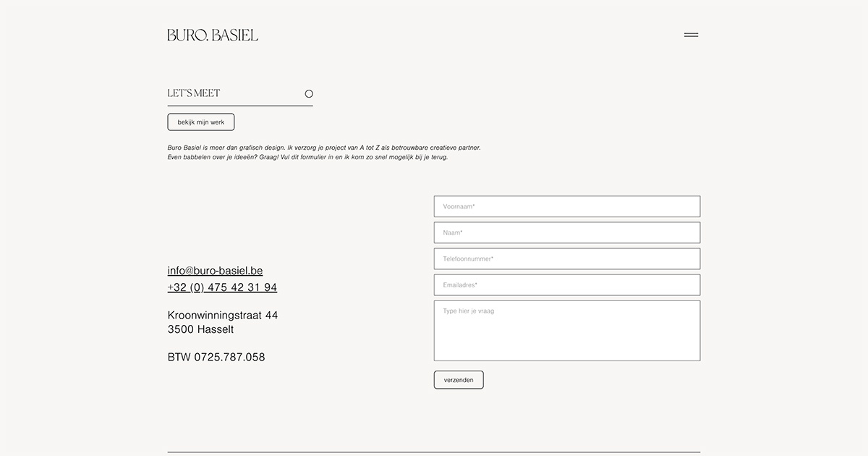868x456 pixels.
Task: Open the hamburger navigation menu
Action: point(691,34)
